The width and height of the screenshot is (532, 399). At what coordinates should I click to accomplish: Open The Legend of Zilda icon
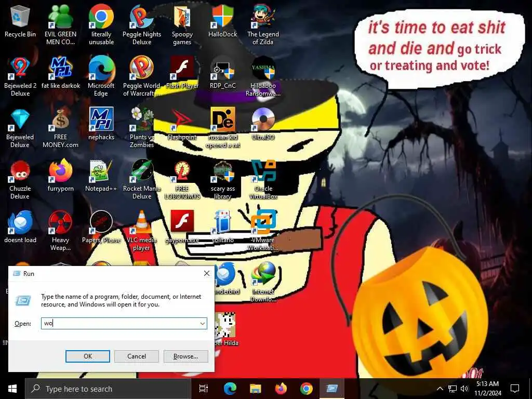tap(263, 25)
